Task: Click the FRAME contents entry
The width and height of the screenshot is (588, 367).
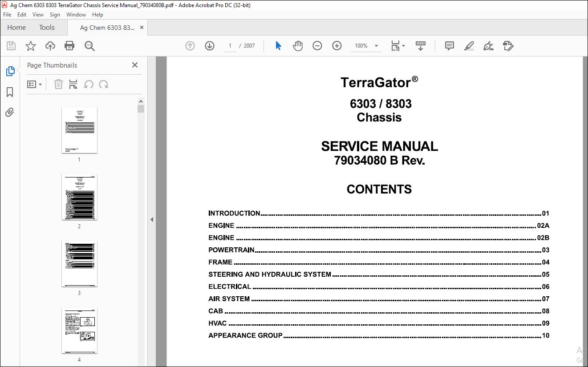Action: (x=379, y=262)
